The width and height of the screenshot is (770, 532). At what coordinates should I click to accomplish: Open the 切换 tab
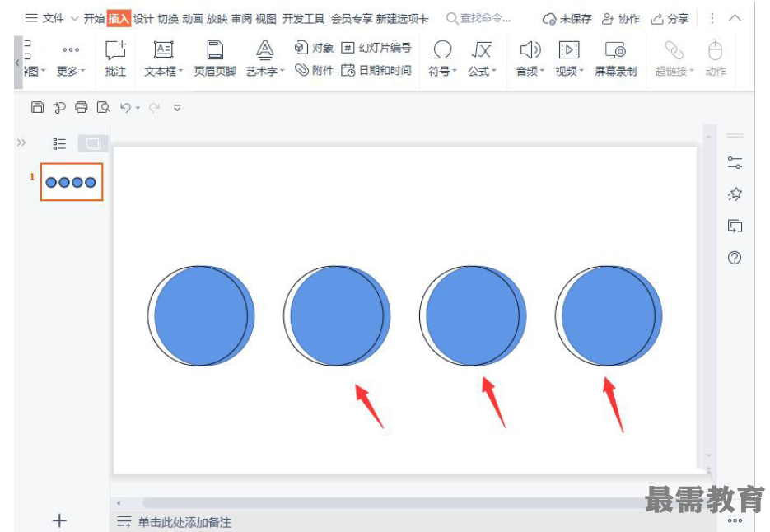click(x=167, y=19)
